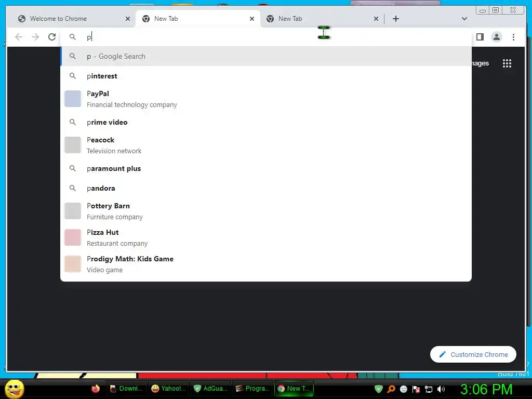Open the Images link
The height and width of the screenshot is (399, 532).
[480, 63]
